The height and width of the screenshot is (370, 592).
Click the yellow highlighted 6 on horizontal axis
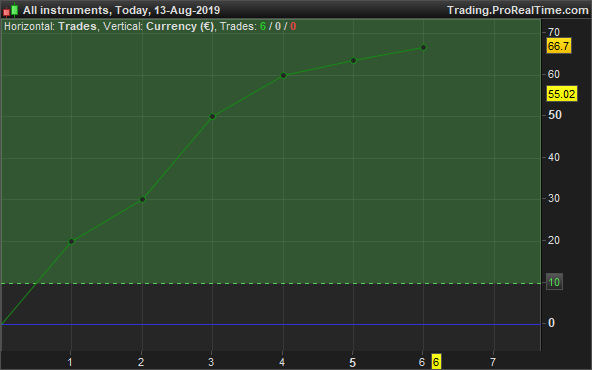pos(436,362)
